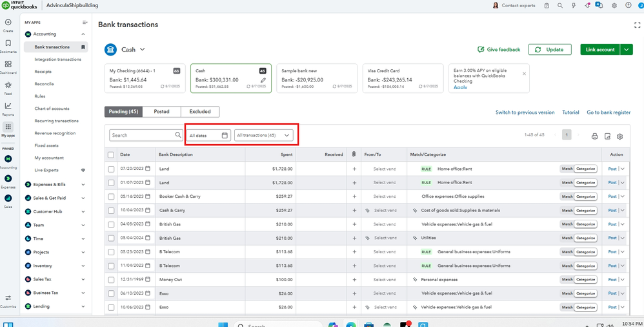644x327 pixels.
Task: Click the export icon beside the printer
Action: (607, 136)
